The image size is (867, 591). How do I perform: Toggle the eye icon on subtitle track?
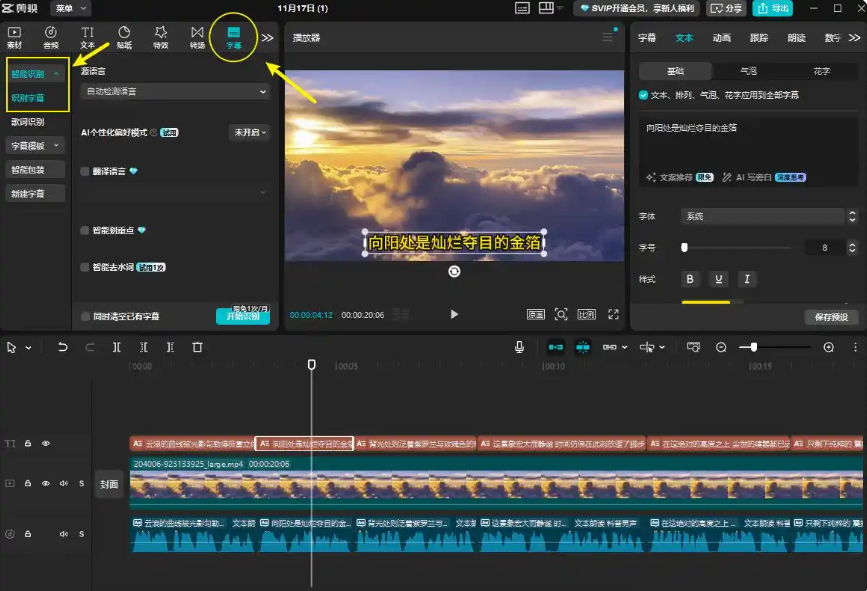(x=45, y=443)
